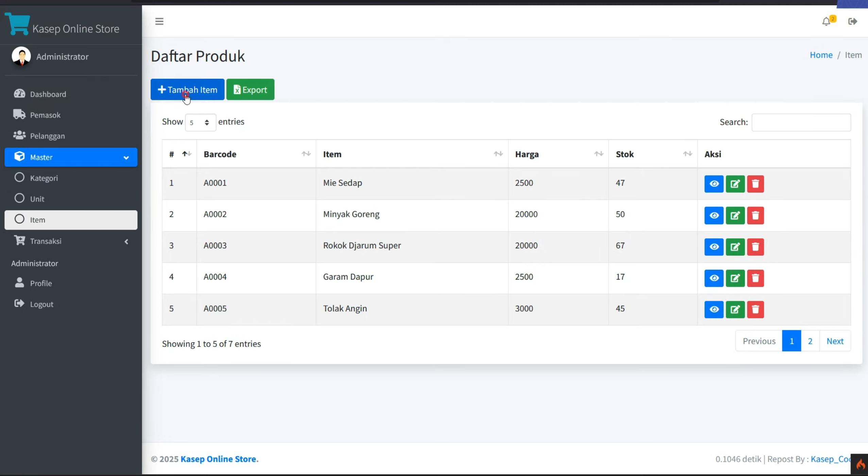The image size is (868, 476).
Task: Open Dashboard in the sidebar
Action: click(x=71, y=94)
